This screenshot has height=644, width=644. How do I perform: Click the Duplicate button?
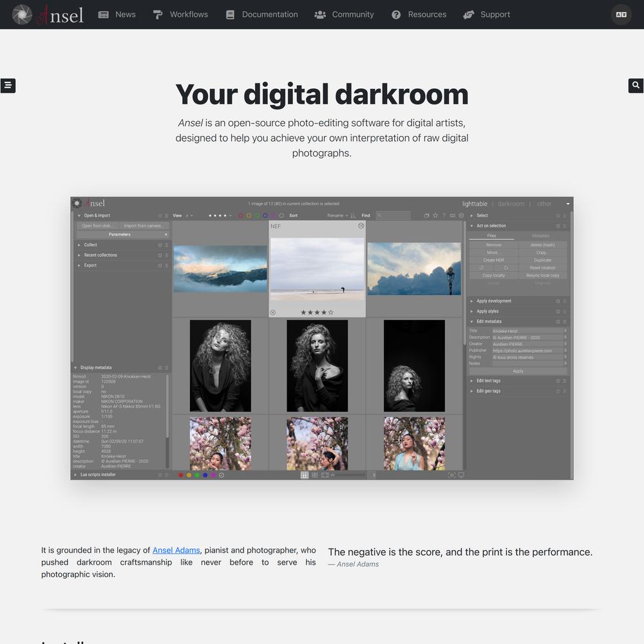pos(542,260)
